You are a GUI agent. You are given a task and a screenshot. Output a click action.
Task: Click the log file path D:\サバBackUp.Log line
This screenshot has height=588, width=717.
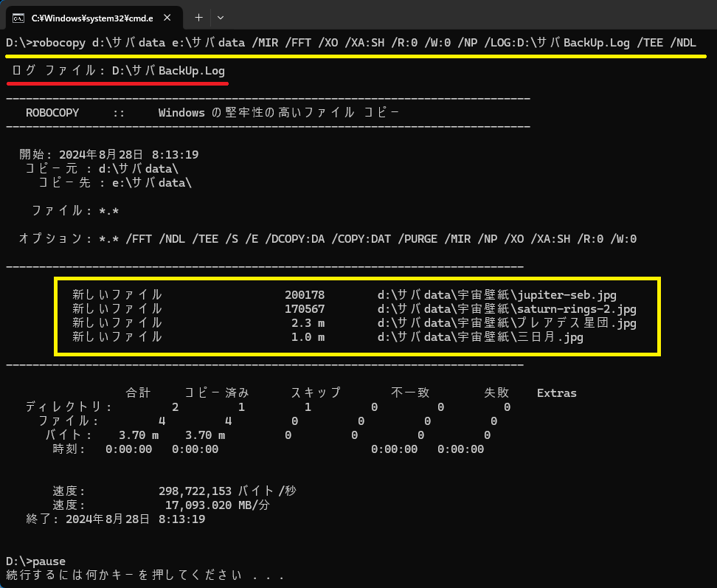[x=119, y=71]
